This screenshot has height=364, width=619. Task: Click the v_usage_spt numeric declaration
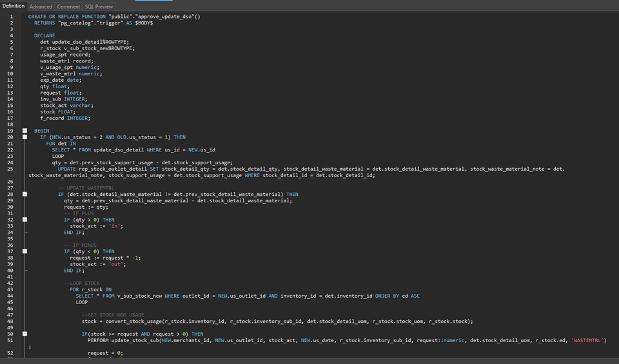pos(70,67)
